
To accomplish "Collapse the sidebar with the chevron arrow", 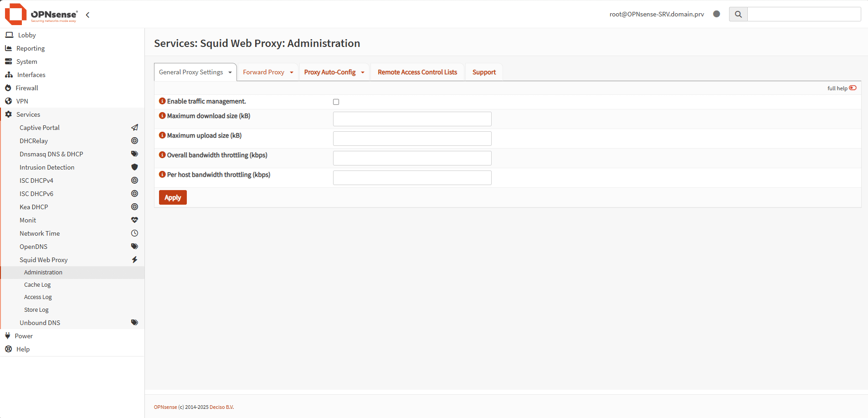I will point(87,15).
